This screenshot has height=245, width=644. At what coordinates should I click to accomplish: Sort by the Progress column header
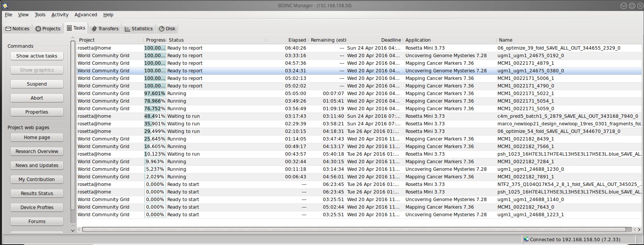click(155, 40)
